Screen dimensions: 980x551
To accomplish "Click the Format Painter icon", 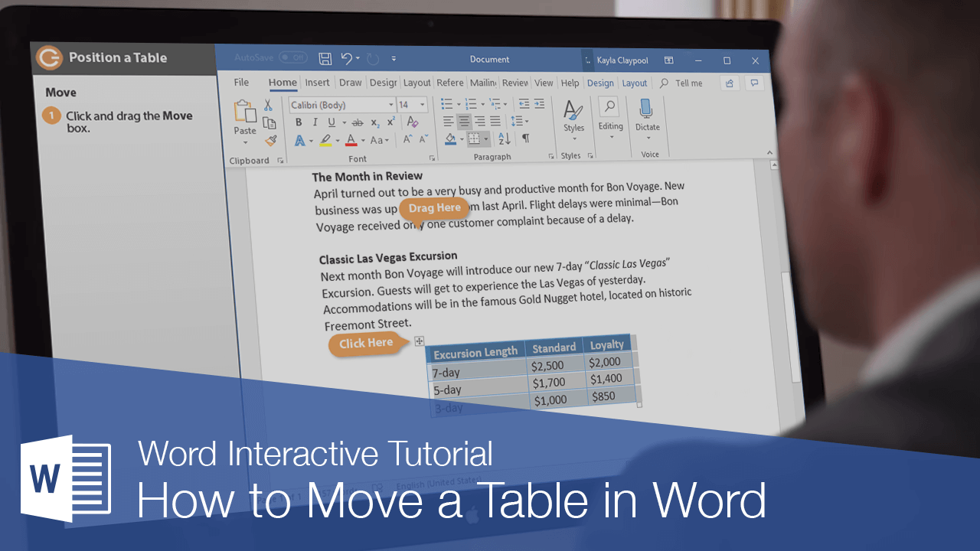I will (x=271, y=140).
